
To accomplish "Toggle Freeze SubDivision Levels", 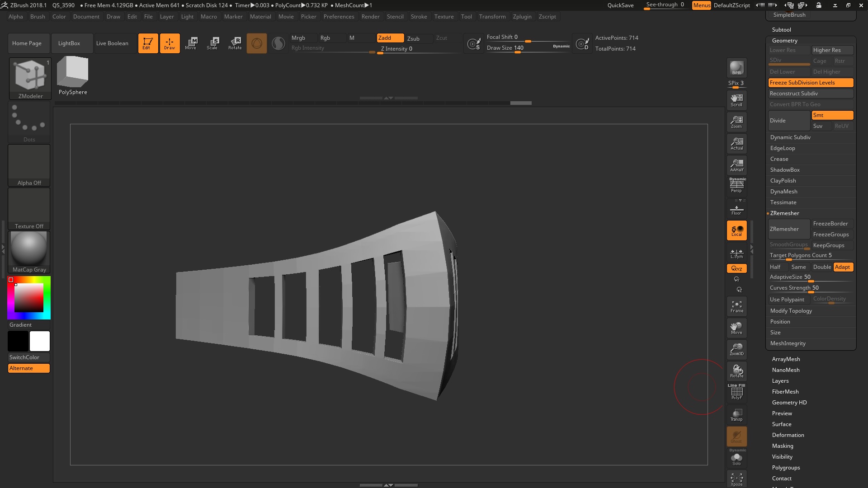I will coord(811,83).
